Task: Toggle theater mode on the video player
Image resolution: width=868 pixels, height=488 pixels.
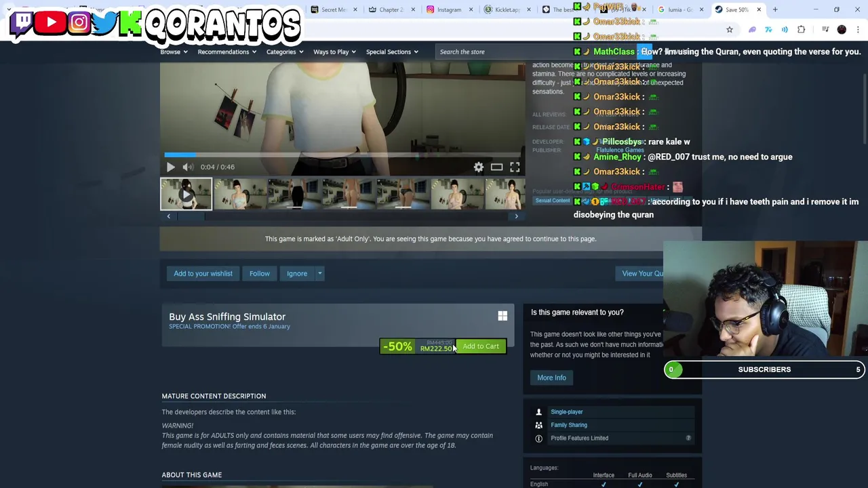Action: [497, 167]
